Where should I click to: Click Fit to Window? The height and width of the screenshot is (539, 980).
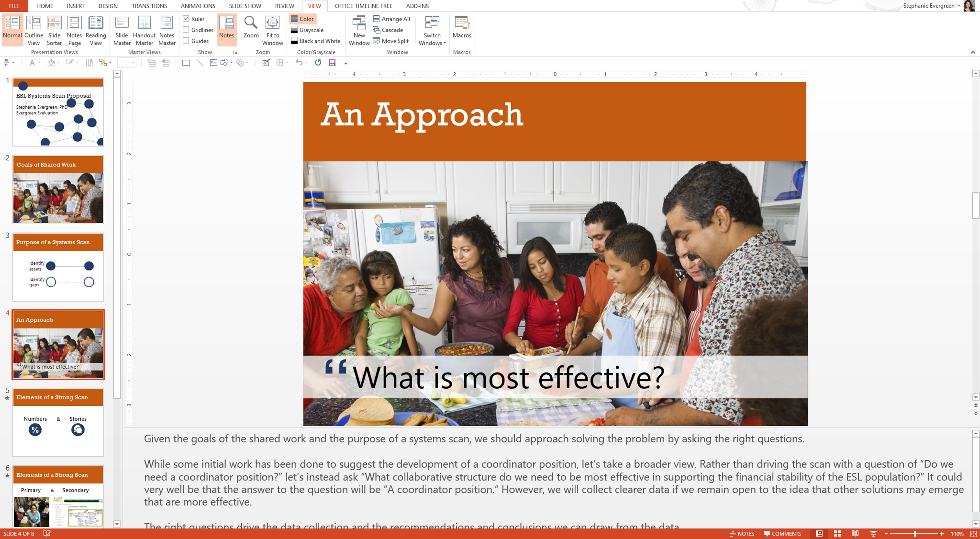click(272, 30)
